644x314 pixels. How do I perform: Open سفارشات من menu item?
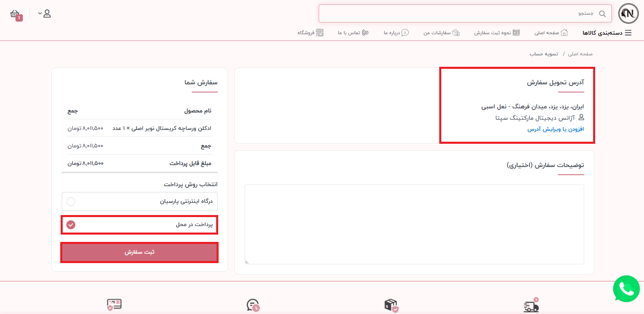point(437,33)
